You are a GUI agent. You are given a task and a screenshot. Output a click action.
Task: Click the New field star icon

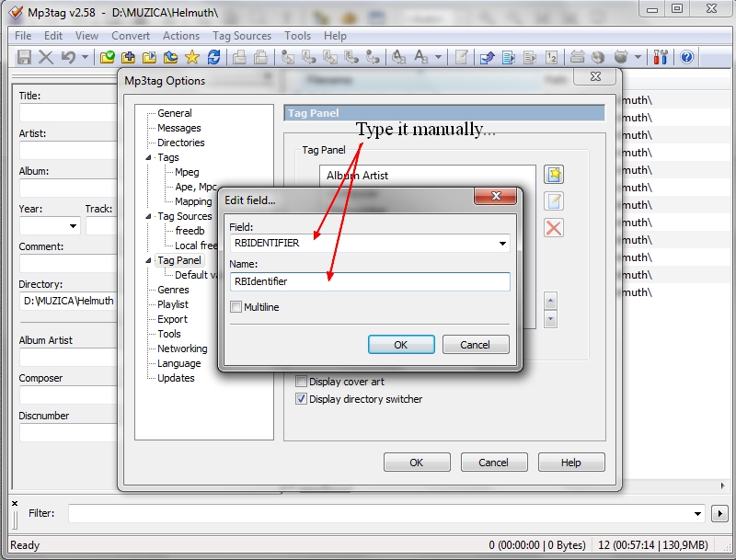click(554, 175)
